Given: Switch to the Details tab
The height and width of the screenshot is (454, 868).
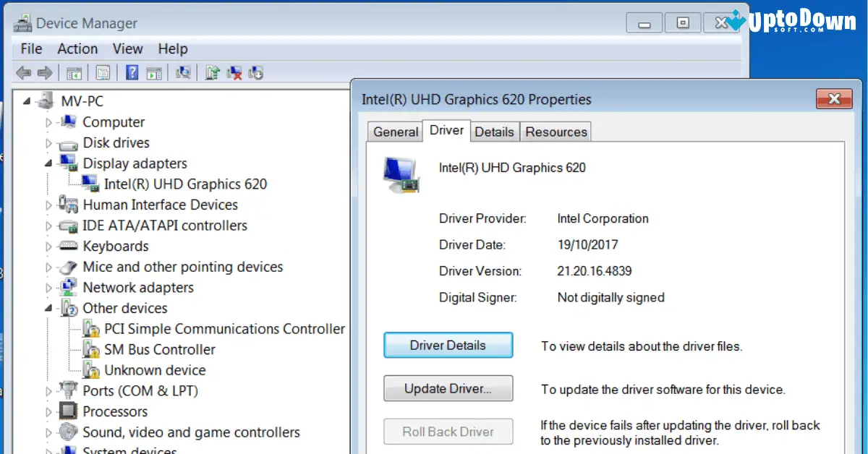Looking at the screenshot, I should (495, 132).
